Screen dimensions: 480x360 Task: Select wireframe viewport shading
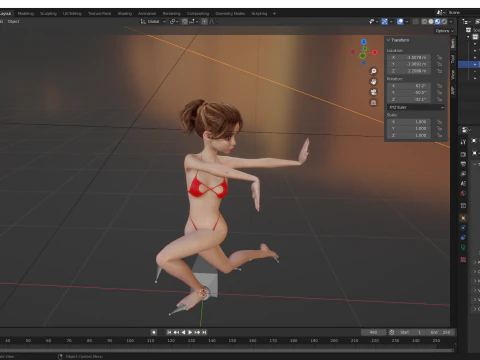pos(424,21)
